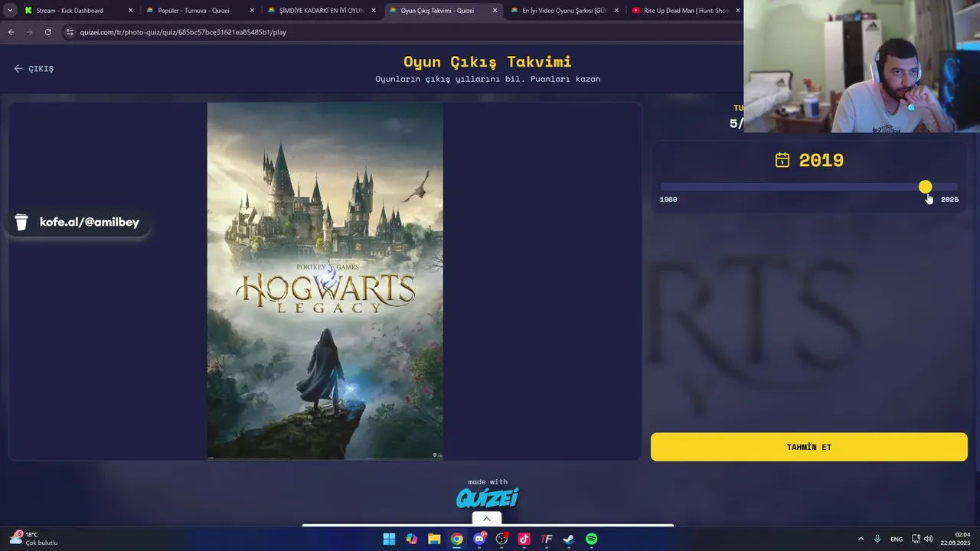Open the weather widget 18°C Çok bulutlu
The image size is (980, 551).
coord(34,539)
